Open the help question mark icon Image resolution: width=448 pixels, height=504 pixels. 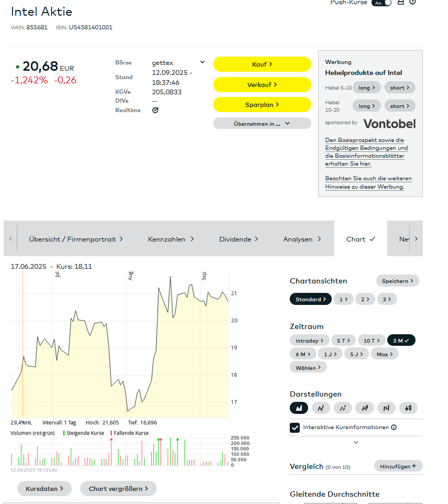[412, 3]
